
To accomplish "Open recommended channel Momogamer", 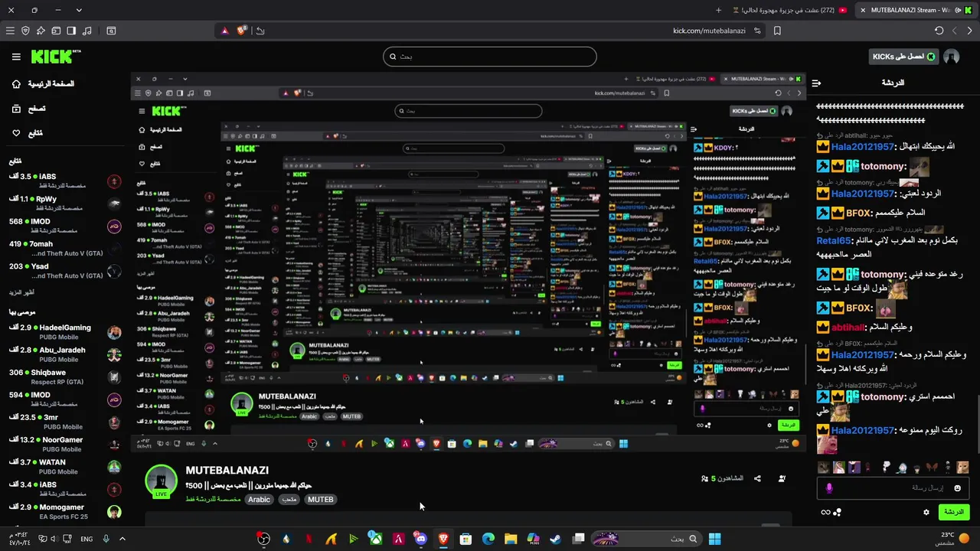I will coord(65,511).
